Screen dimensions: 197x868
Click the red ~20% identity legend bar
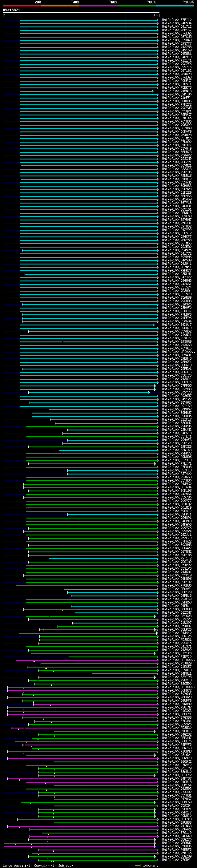pos(22,6)
